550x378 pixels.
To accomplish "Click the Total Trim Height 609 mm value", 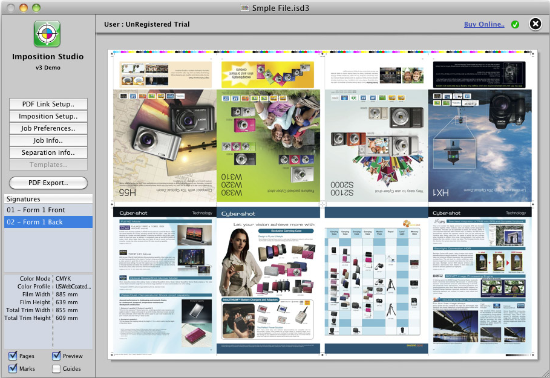I will pos(67,318).
